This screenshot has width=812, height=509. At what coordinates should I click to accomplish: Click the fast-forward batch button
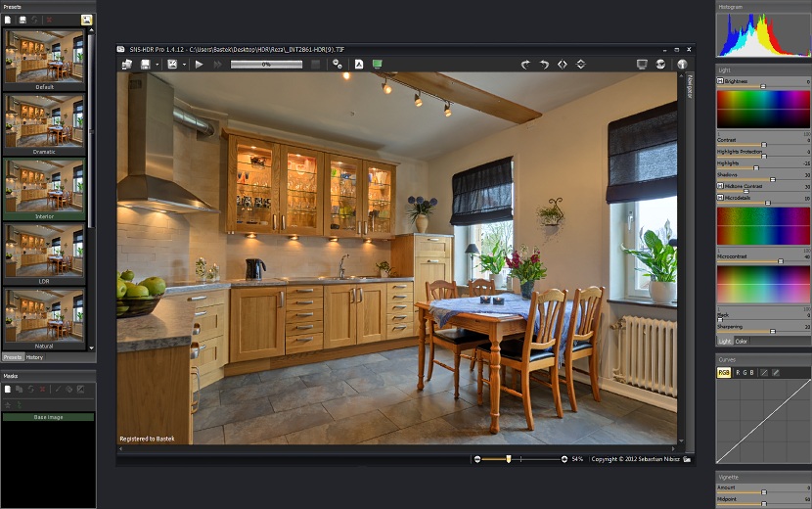tap(217, 65)
